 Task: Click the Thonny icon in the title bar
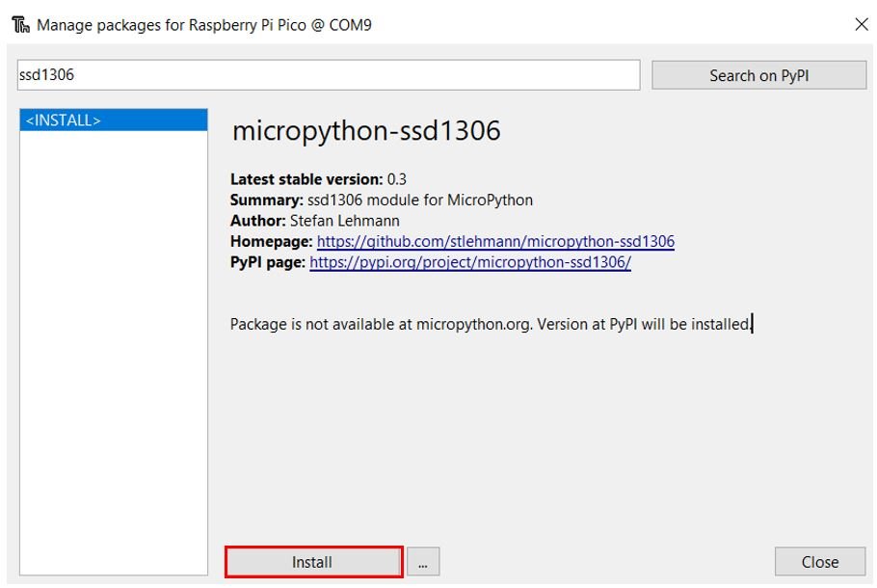click(x=20, y=25)
